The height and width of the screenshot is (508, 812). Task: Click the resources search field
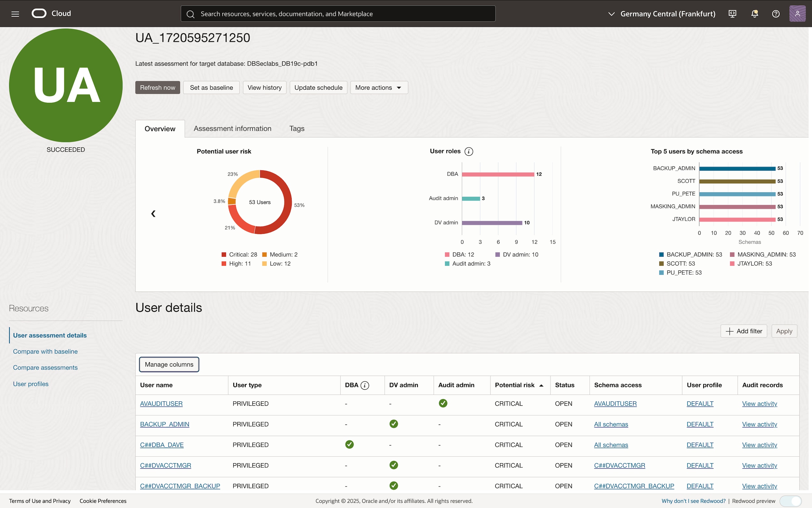click(338, 13)
